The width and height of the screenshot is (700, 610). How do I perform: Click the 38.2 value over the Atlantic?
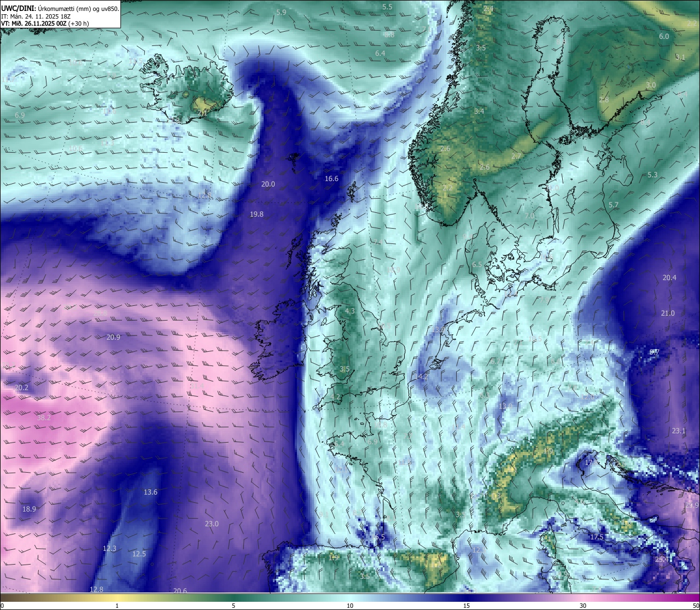(x=44, y=417)
